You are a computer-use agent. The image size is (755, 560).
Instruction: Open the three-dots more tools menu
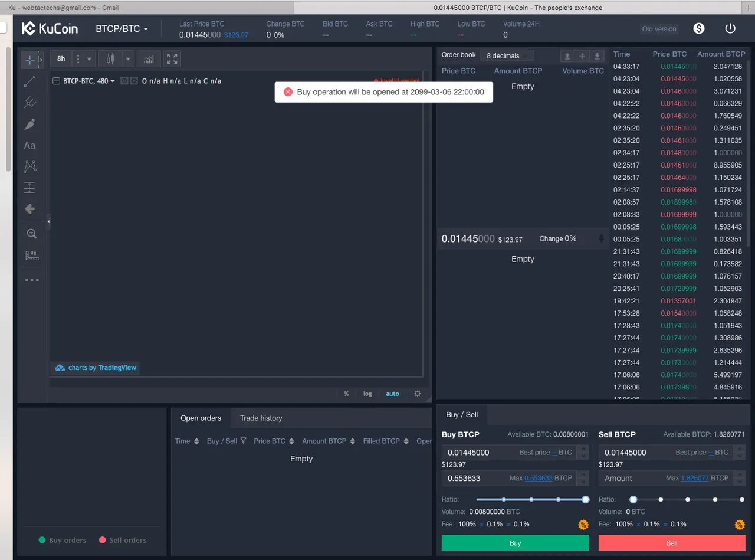point(32,280)
